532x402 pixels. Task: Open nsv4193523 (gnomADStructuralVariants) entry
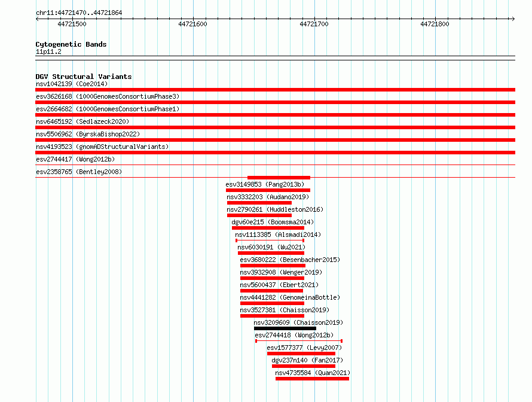click(102, 147)
